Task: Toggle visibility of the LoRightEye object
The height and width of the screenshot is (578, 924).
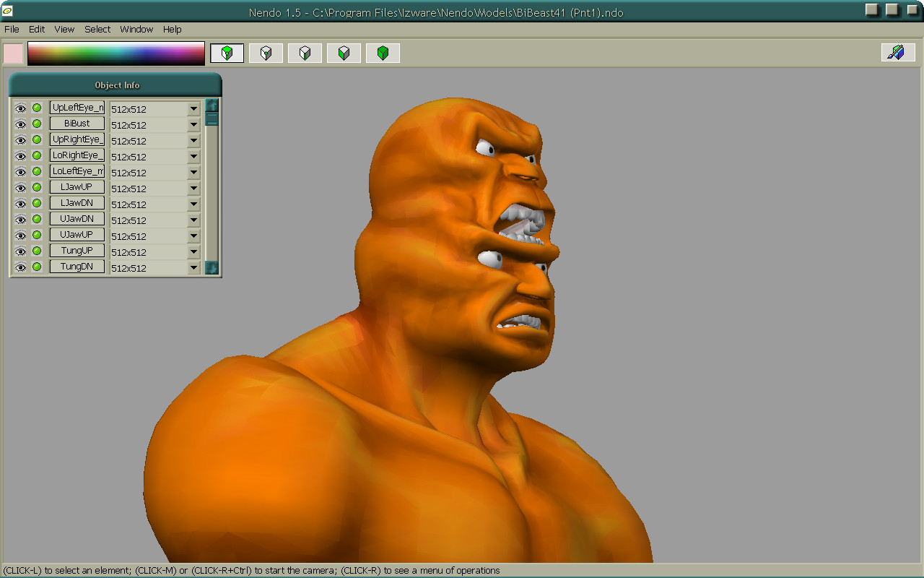Action: click(x=21, y=156)
